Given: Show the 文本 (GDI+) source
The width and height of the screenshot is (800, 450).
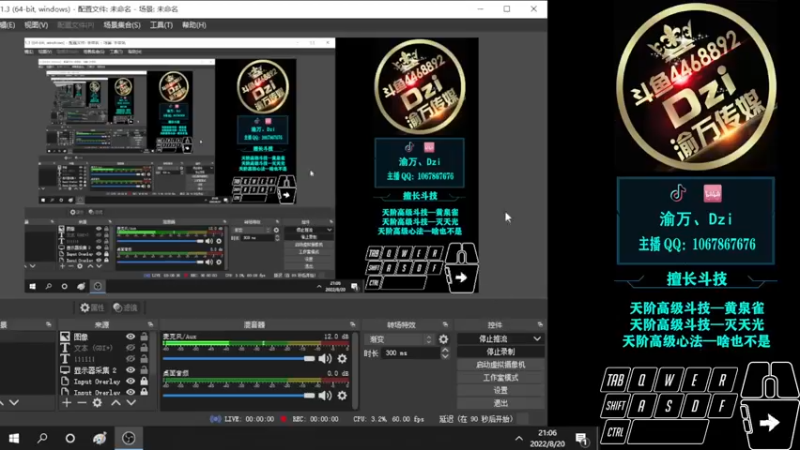Looking at the screenshot, I should click(131, 348).
